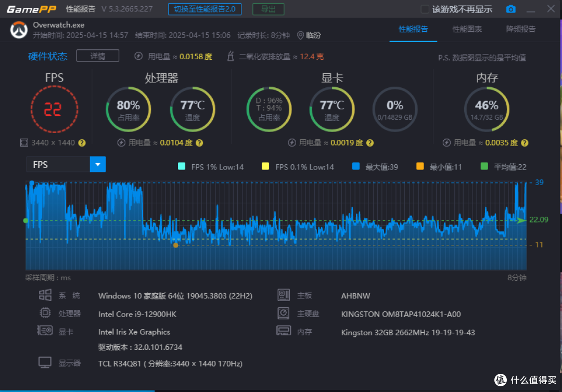
Task: Click the AHBNW motherboard text
Action: click(355, 296)
